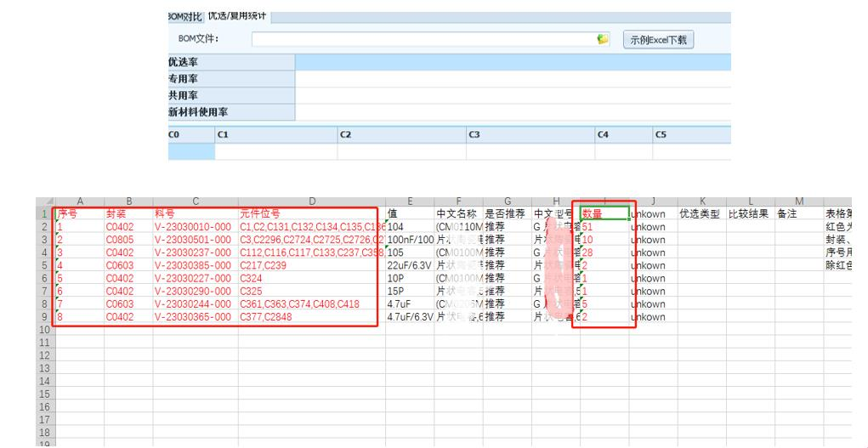The width and height of the screenshot is (868, 448).
Task: Click the select-all corner of the spreadsheet
Action: (43, 201)
